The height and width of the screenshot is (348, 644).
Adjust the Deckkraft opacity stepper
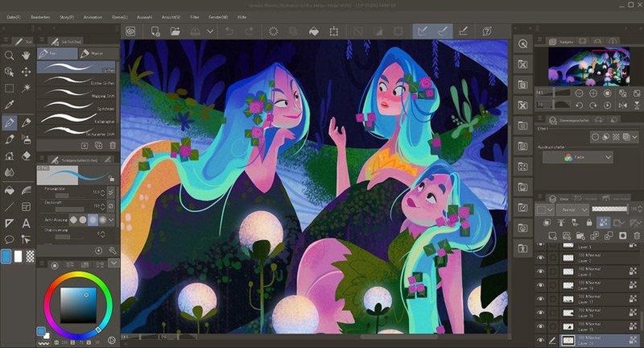pos(102,206)
